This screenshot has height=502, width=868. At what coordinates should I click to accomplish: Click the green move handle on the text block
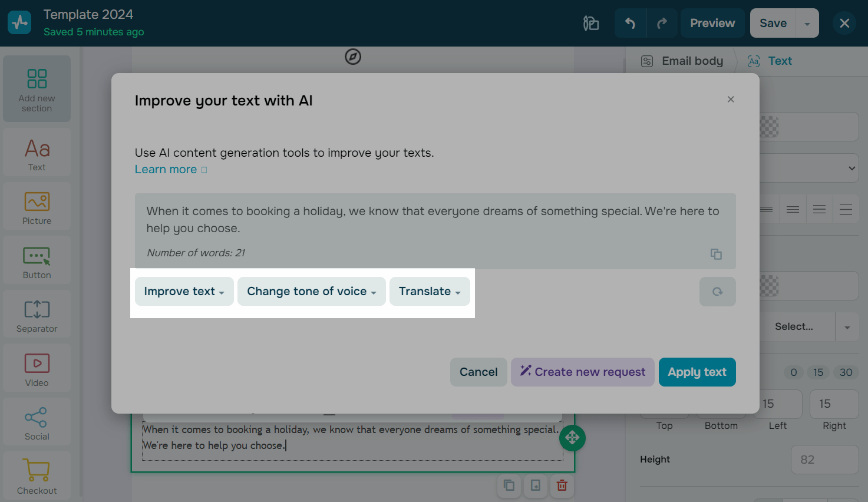point(572,438)
